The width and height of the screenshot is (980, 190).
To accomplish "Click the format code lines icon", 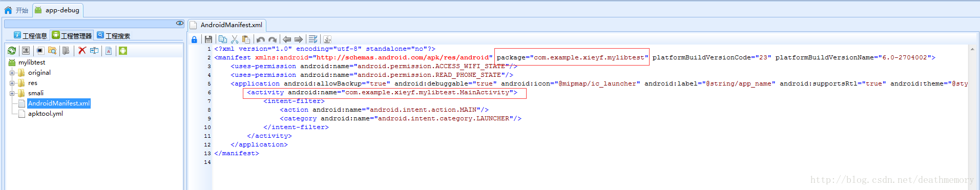I will [x=313, y=39].
